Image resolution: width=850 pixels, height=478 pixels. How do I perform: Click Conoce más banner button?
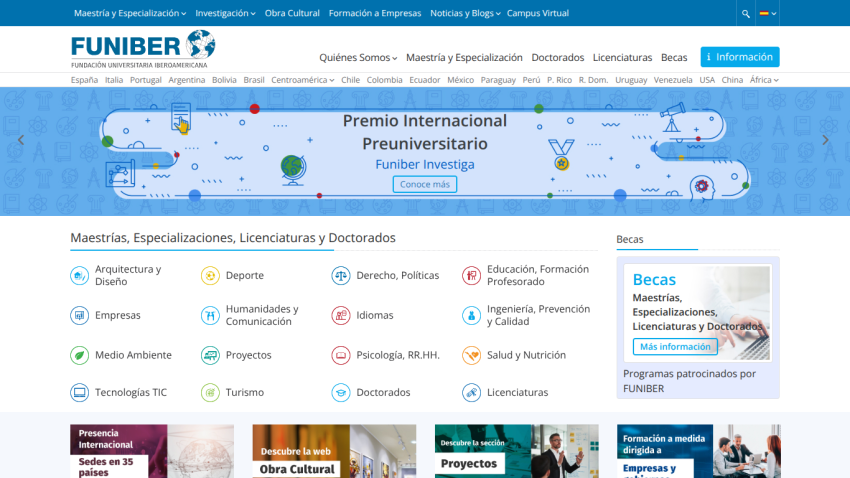coord(425,184)
